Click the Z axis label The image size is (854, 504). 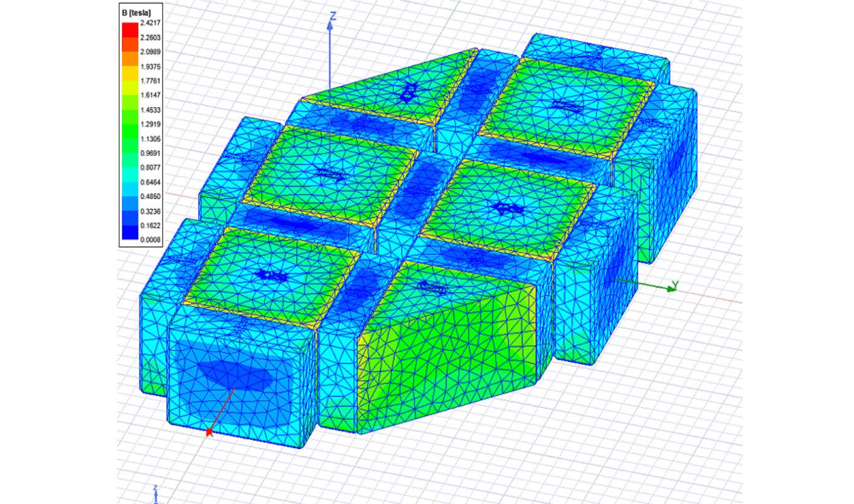point(333,16)
